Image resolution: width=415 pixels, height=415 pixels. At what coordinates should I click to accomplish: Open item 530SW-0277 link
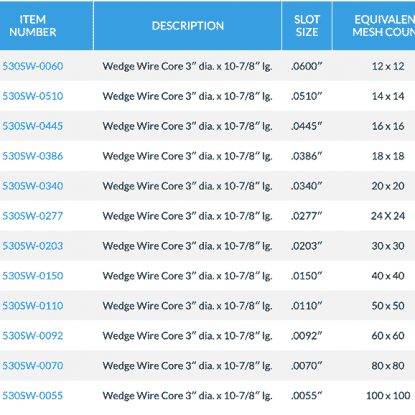(x=33, y=216)
